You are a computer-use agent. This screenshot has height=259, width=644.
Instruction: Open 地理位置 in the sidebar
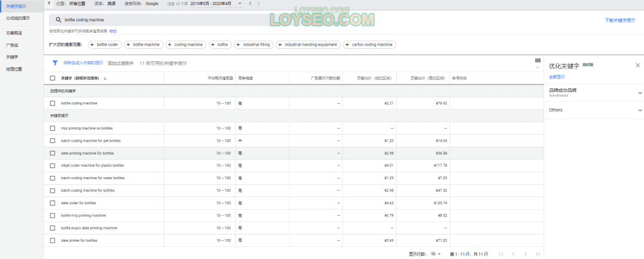pos(14,69)
